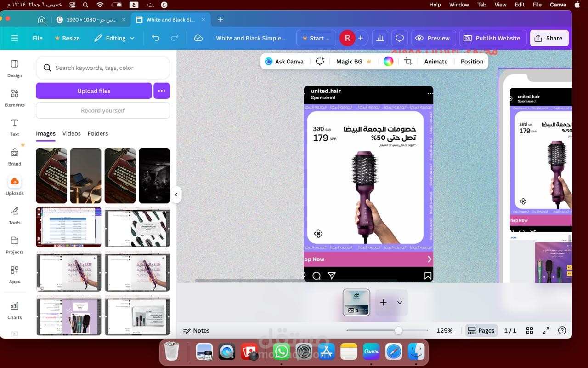
Task: Open Magic BG tool
Action: [x=354, y=61]
